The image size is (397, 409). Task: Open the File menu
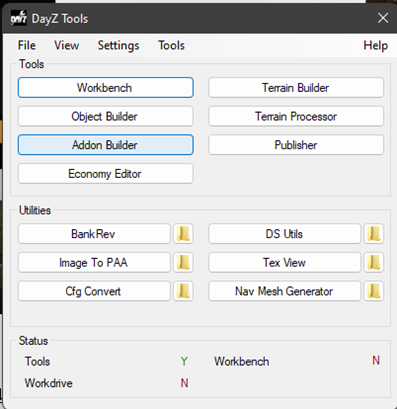click(x=27, y=45)
